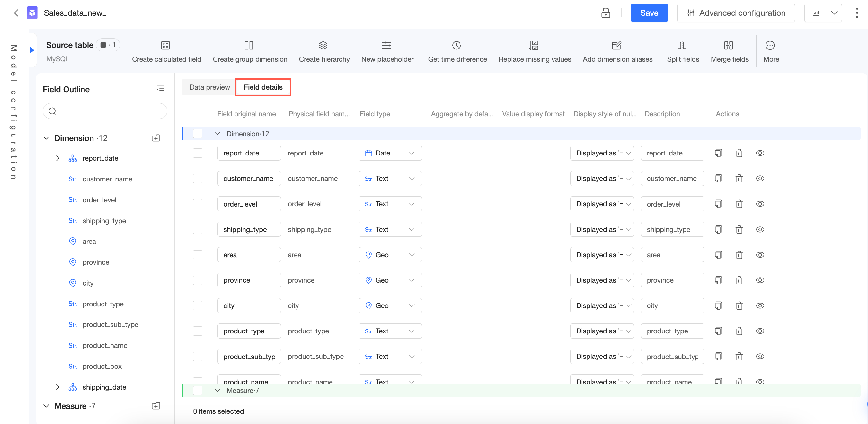The width and height of the screenshot is (868, 424).
Task: Check the report_date row checkbox
Action: point(198,153)
